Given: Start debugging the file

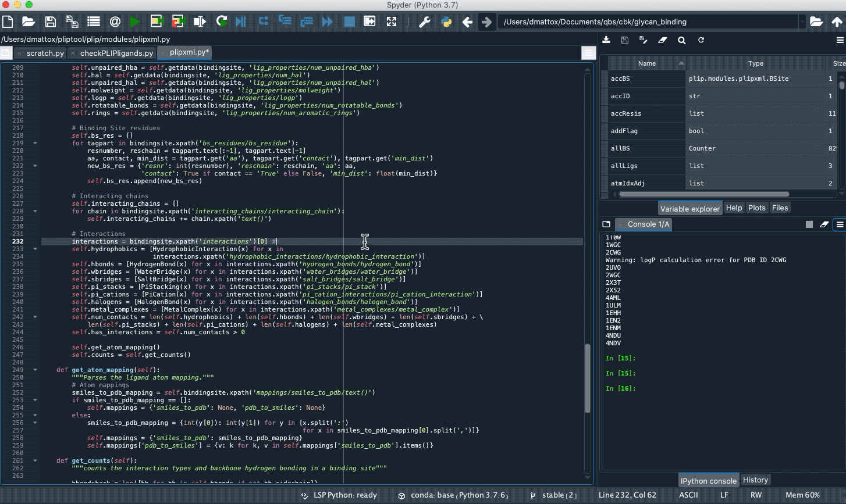Looking at the screenshot, I should coord(241,22).
